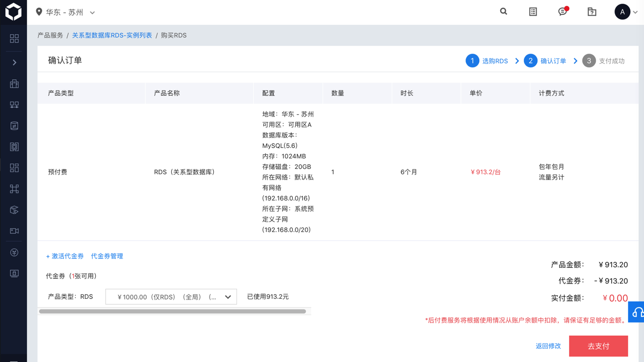Click the 产品金额 ￥913.20 value
The image size is (644, 362).
pyautogui.click(x=613, y=265)
